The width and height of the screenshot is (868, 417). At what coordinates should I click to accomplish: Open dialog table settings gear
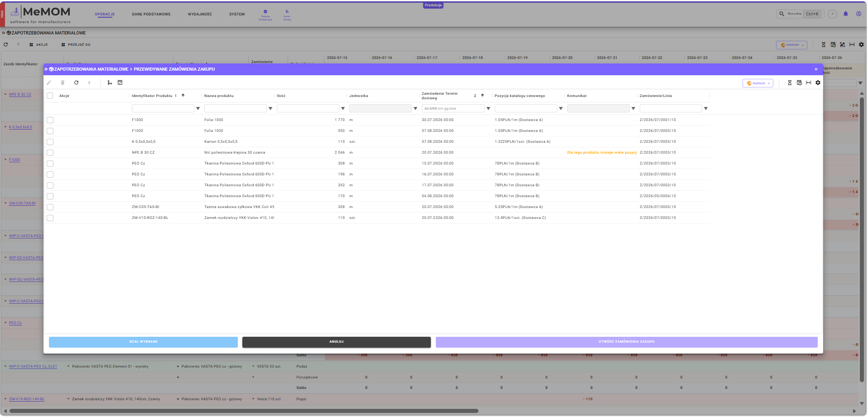click(x=818, y=83)
